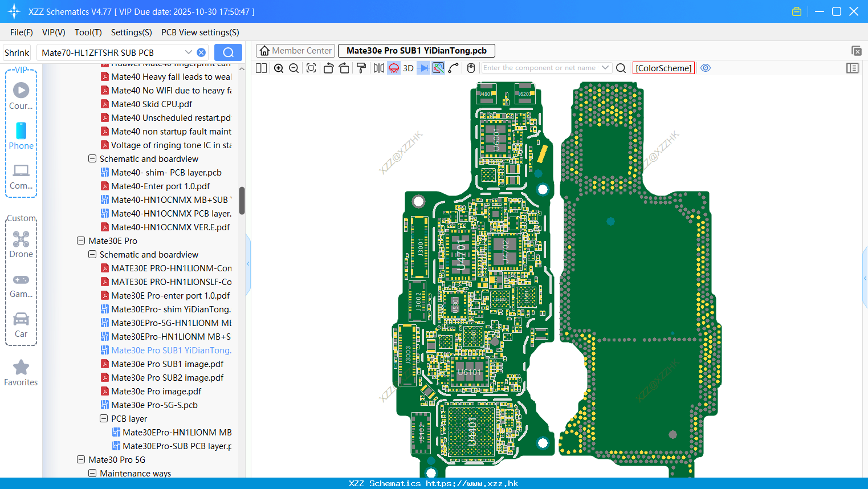Open Mate30e Pro SUB2 image.pdf
This screenshot has height=489, width=868.
click(167, 377)
